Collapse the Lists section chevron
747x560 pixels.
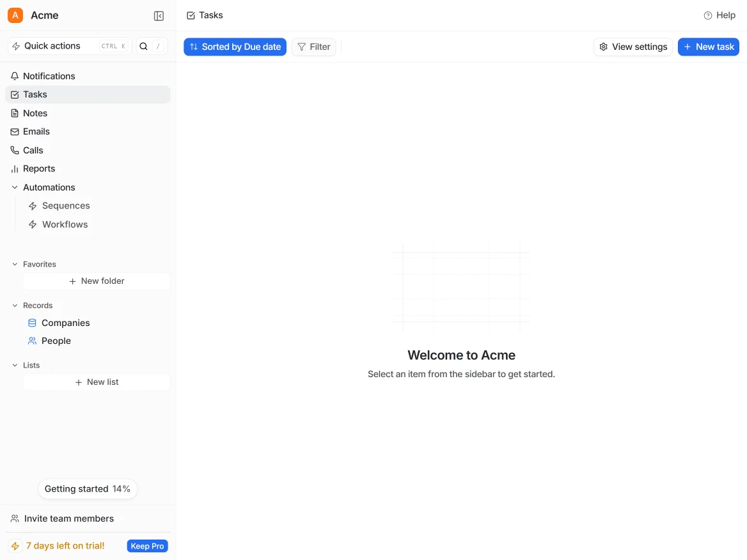pos(15,365)
